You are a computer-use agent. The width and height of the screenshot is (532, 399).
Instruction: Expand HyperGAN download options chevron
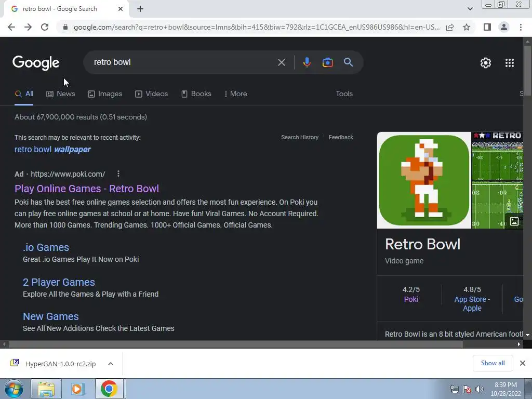tap(110, 364)
